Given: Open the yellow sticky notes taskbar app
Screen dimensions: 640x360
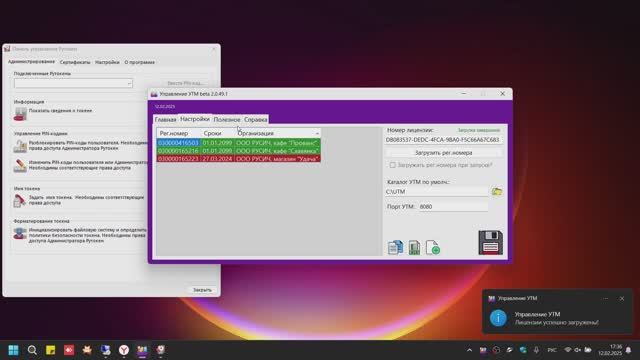Looking at the screenshot, I should click(x=50, y=350).
